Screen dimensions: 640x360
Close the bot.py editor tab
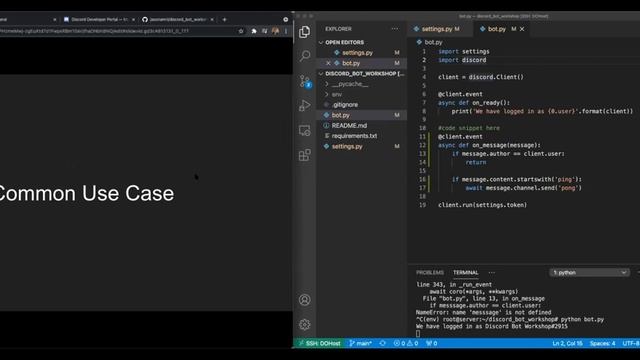click(522, 29)
